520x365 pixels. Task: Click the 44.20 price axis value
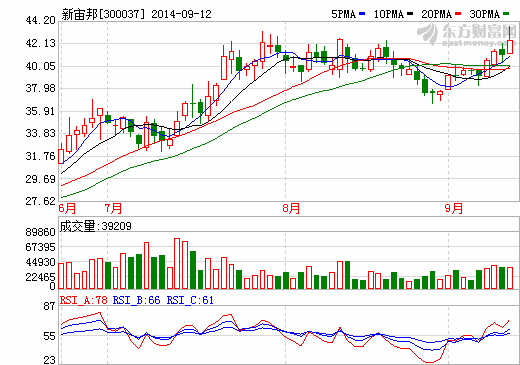(40, 21)
